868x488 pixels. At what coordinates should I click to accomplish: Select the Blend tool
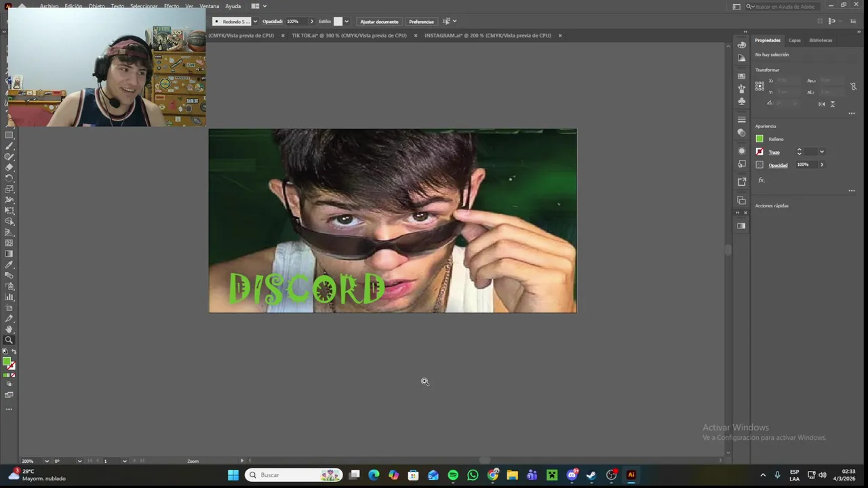[9, 276]
